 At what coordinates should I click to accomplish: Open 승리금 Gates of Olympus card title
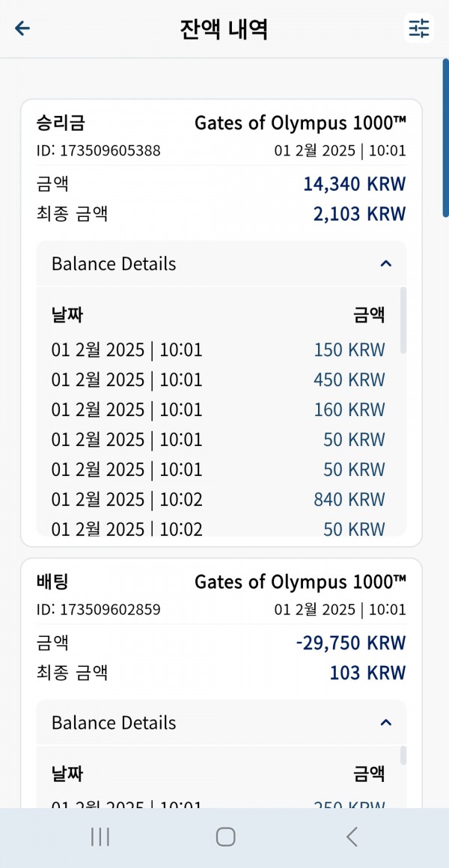[x=300, y=123]
